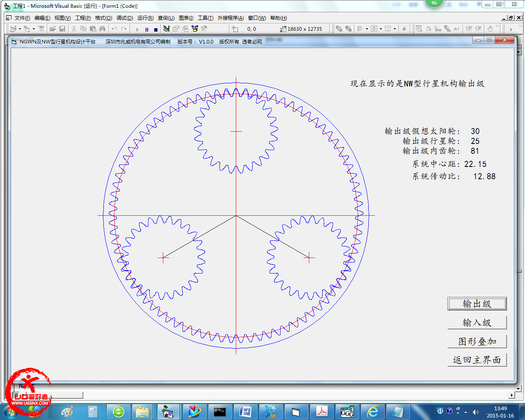This screenshot has height=420, width=525.
Task: Open the Properties Window icon
Action: pyautogui.click(x=176, y=29)
